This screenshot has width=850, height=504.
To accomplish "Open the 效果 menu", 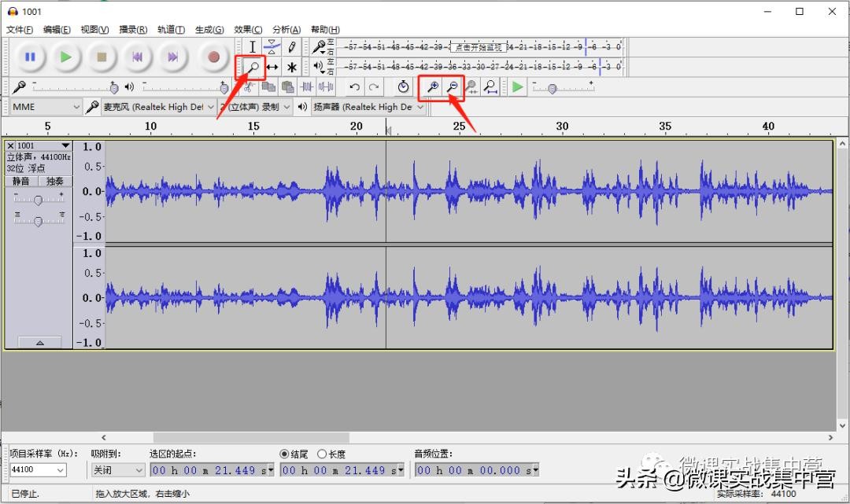I will coord(248,30).
